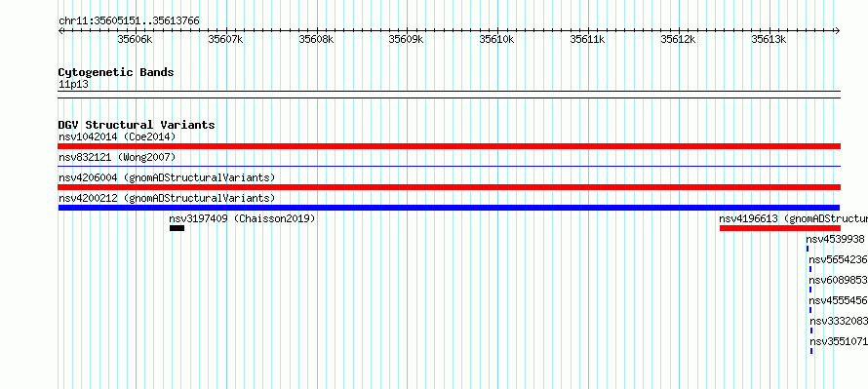Image resolution: width=868 pixels, height=389 pixels.
Task: Select the blue nsv4200212 variant bar
Action: pyautogui.click(x=449, y=208)
